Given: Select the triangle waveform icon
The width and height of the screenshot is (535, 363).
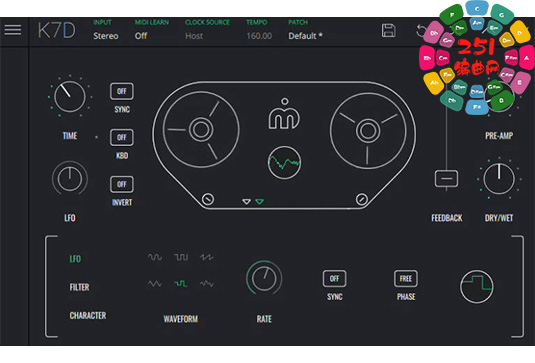Looking at the screenshot, I should pyautogui.click(x=155, y=284).
